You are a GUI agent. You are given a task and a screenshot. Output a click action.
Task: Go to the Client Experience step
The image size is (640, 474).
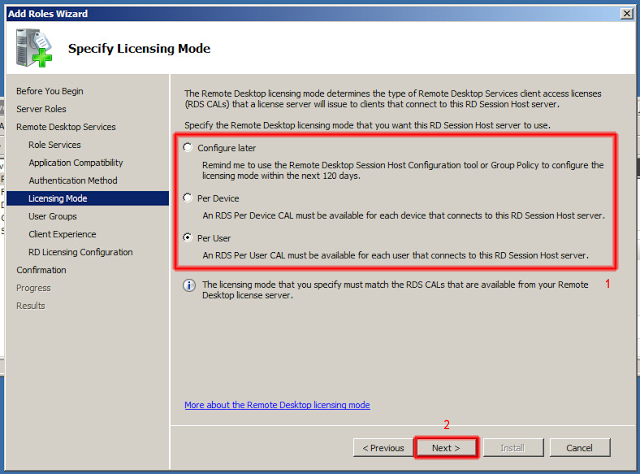62,234
